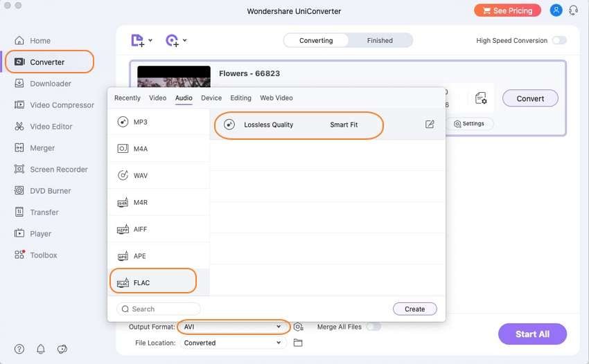Toggle the Merge All Files switch
Screen dimensions: 589x364
[x=373, y=327]
